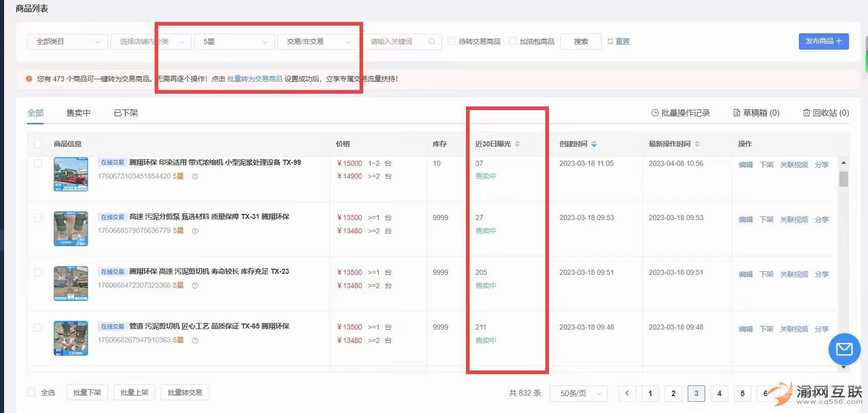Sort by 创建时间 column arrows

(594, 144)
